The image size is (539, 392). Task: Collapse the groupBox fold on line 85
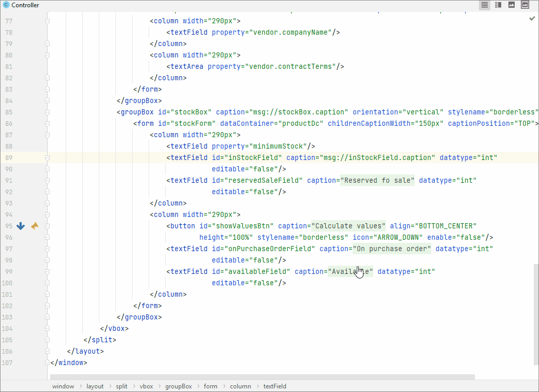pyautogui.click(x=47, y=112)
